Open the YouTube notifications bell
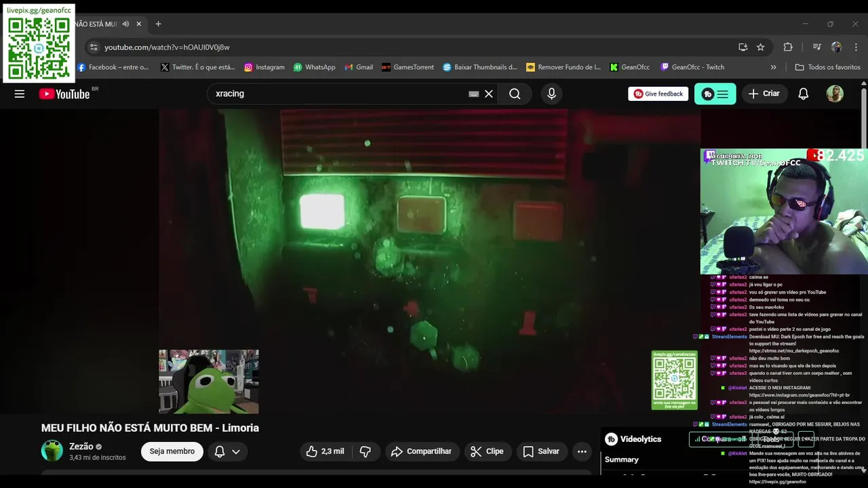This screenshot has width=868, height=488. pyautogui.click(x=803, y=94)
